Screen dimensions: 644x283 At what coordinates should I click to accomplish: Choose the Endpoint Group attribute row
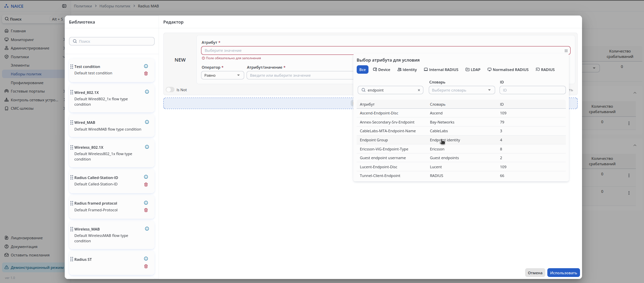coord(374,140)
